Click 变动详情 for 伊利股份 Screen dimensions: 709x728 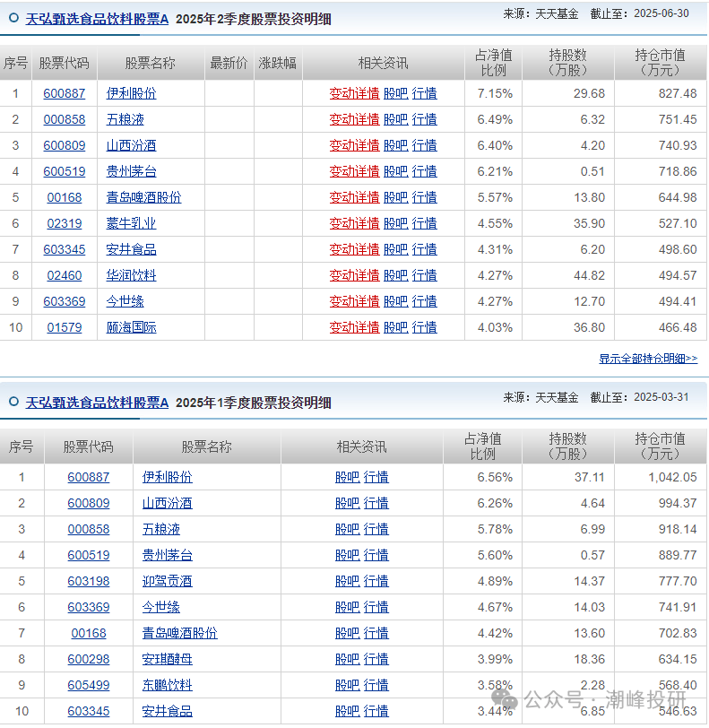[354, 93]
